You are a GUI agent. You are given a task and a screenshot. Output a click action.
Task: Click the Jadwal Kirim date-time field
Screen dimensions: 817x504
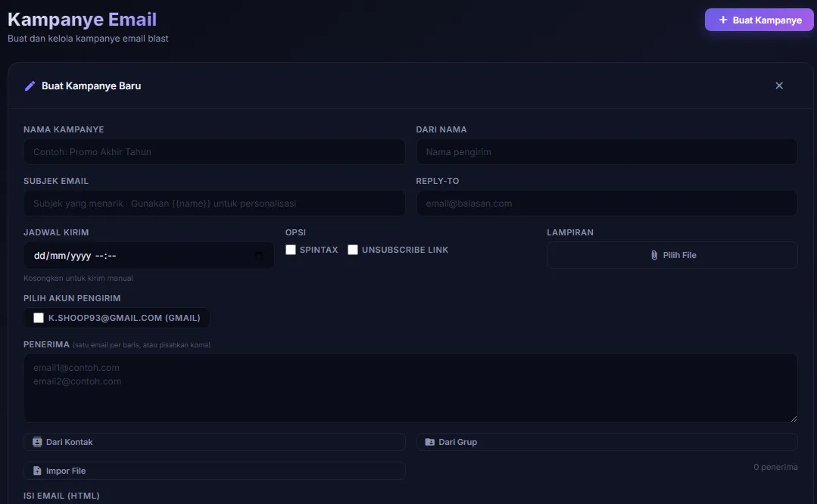coord(148,256)
